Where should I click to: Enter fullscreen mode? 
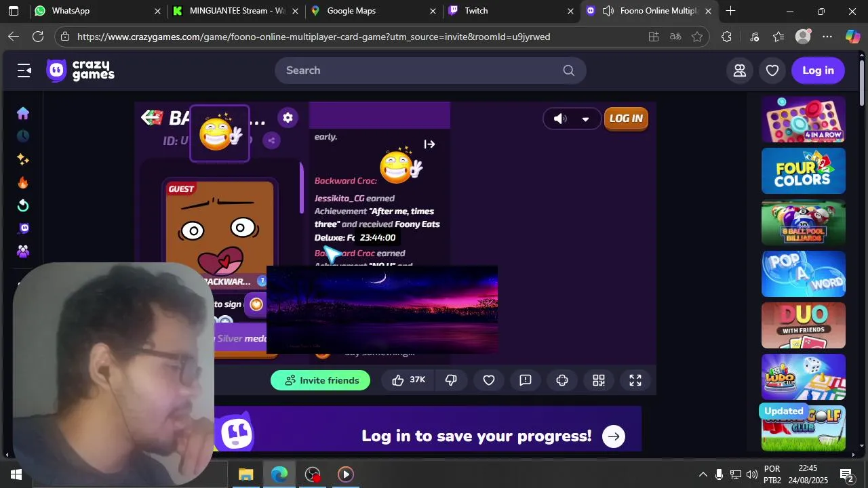tap(635, 380)
